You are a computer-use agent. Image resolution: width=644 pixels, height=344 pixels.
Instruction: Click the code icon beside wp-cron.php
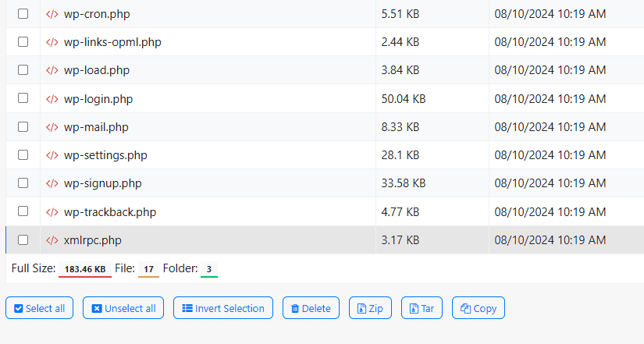pyautogui.click(x=52, y=14)
